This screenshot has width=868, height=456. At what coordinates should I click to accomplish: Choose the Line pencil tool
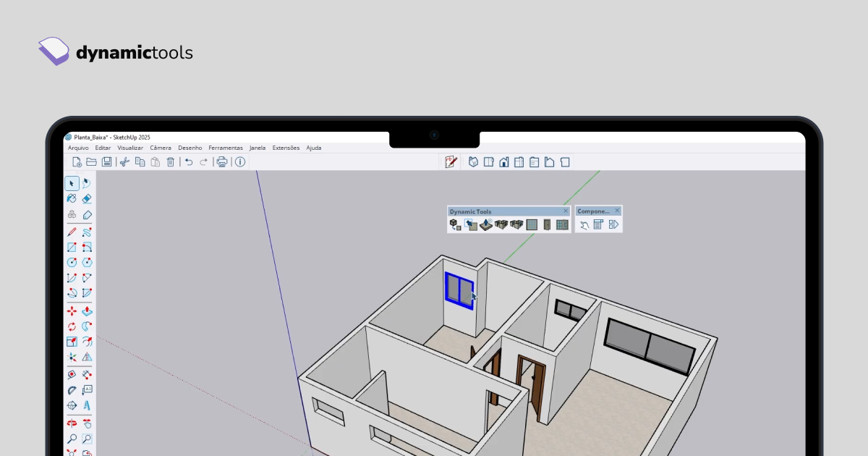click(x=72, y=232)
